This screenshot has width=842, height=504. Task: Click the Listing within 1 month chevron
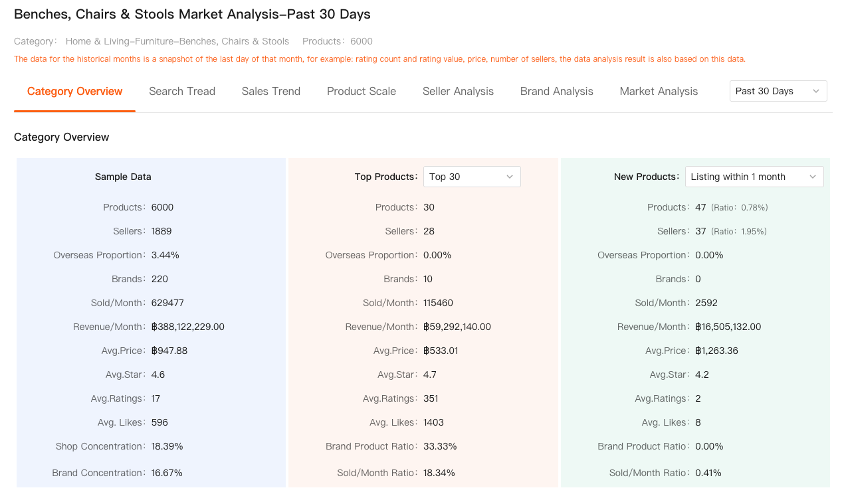click(812, 177)
